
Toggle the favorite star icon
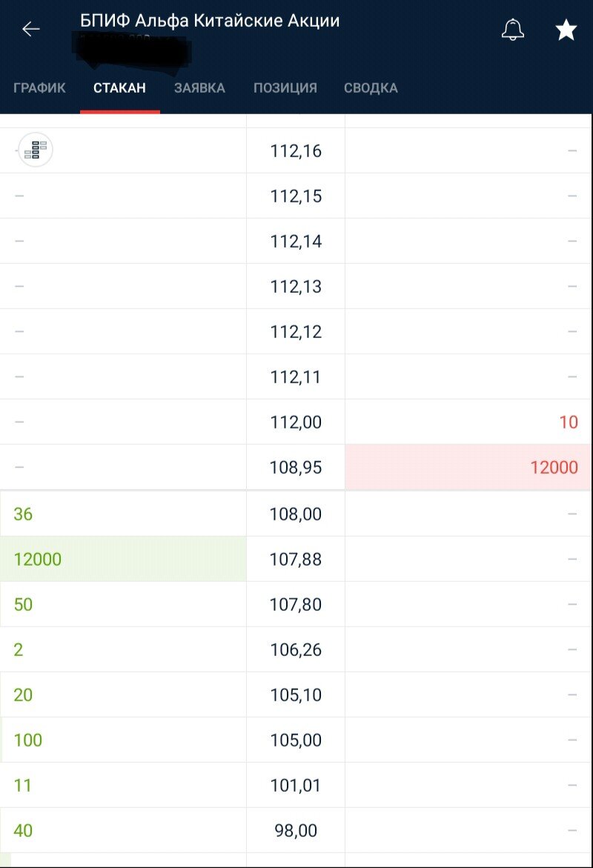pyautogui.click(x=566, y=30)
